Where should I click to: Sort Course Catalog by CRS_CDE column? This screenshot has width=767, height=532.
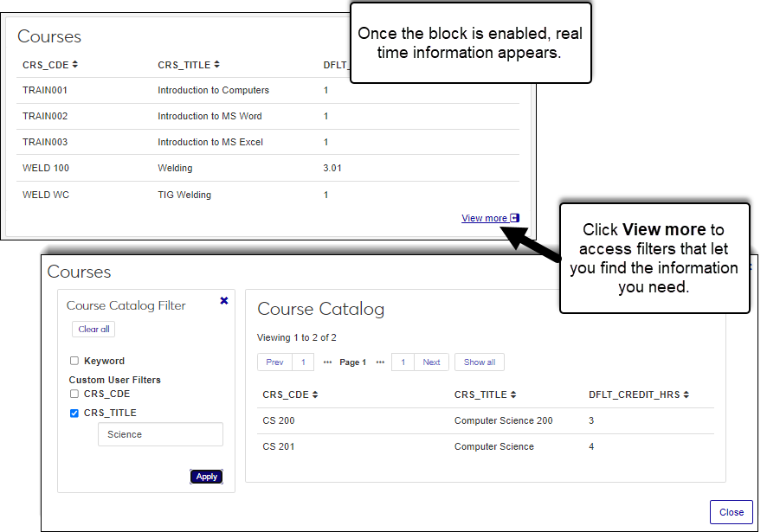click(290, 394)
